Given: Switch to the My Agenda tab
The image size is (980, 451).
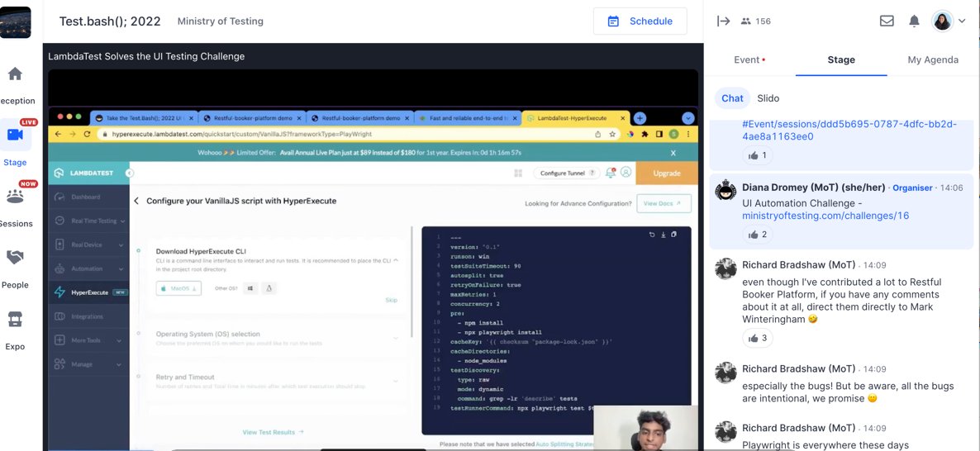Looking at the screenshot, I should click(933, 60).
